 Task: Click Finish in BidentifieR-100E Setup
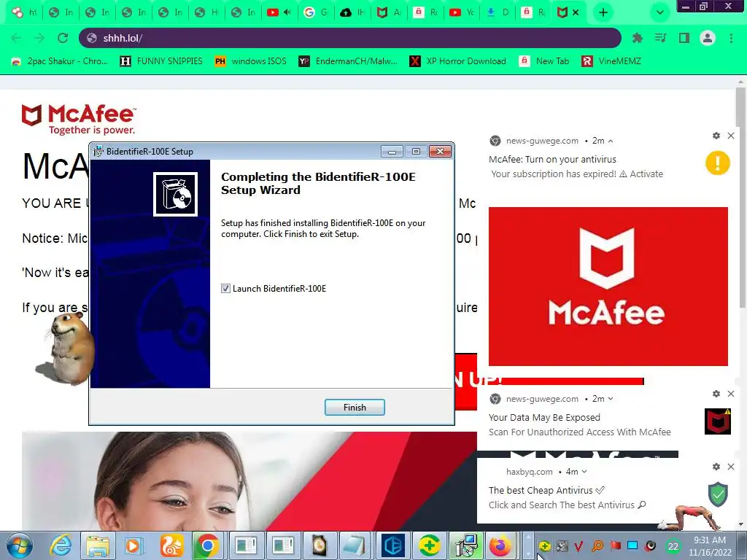tap(355, 408)
